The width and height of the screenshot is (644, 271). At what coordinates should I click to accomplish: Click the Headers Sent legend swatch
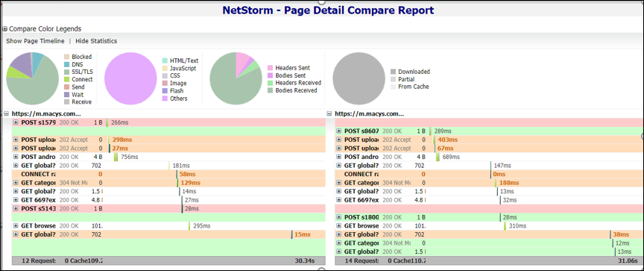pos(271,68)
